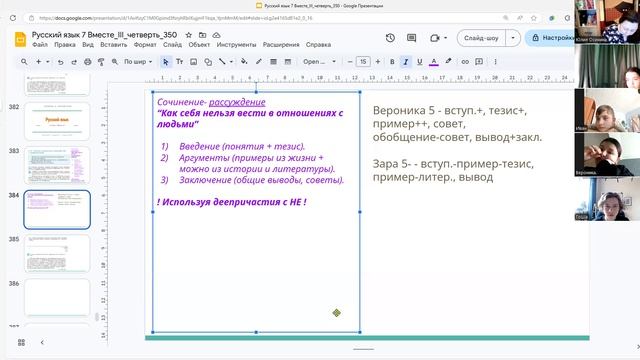Set border dash style
Screen dimensions: 640x360
288,62
